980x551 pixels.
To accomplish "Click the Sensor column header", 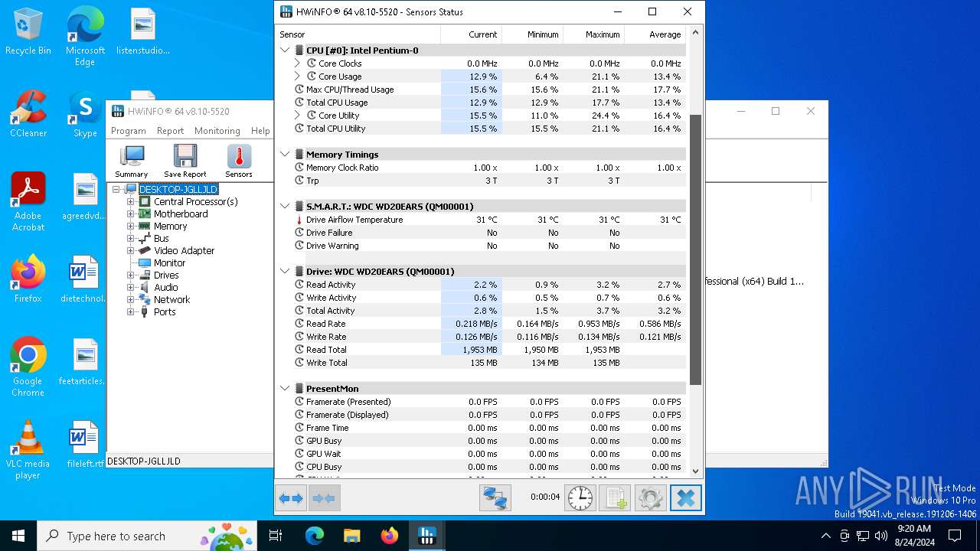I will pos(358,34).
